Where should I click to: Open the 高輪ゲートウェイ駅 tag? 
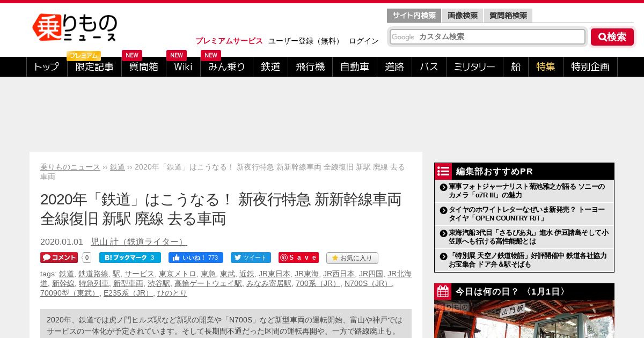click(208, 283)
